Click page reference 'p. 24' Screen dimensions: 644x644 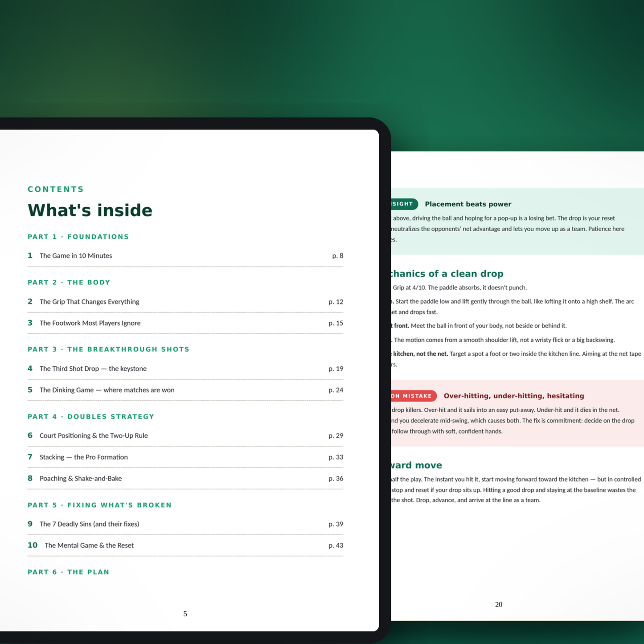(x=336, y=390)
